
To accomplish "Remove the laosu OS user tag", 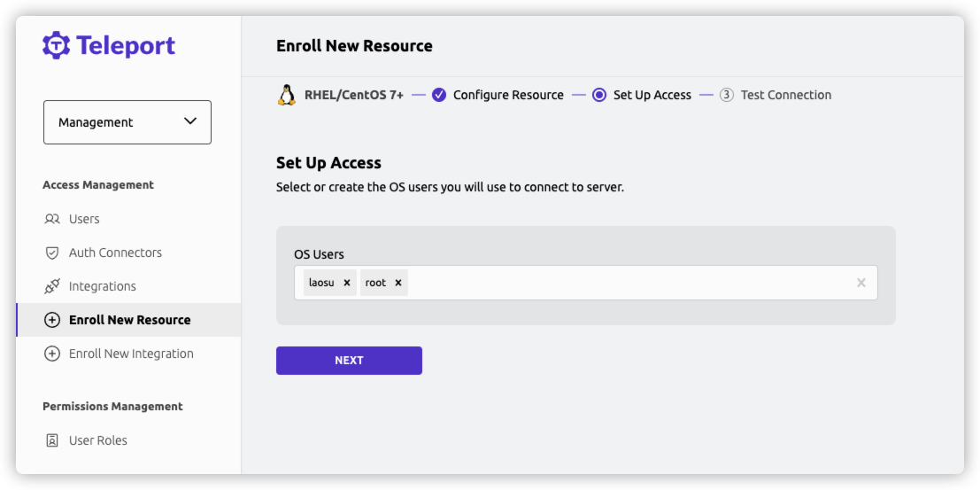I will tap(347, 283).
